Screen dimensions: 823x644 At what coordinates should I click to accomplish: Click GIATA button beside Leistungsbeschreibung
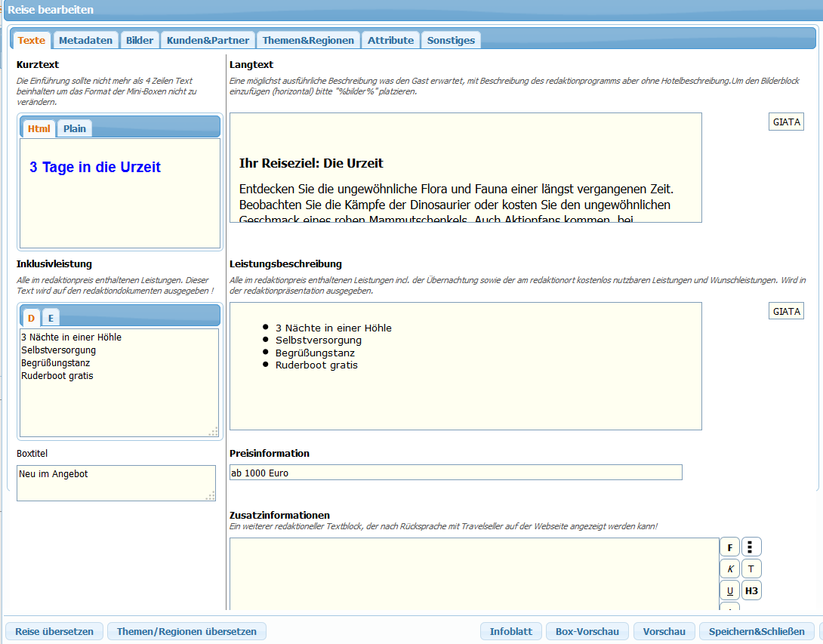click(x=786, y=311)
